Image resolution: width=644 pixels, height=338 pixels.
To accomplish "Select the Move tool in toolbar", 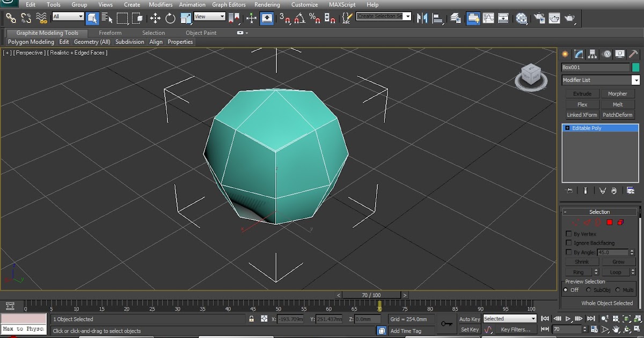I will click(155, 18).
